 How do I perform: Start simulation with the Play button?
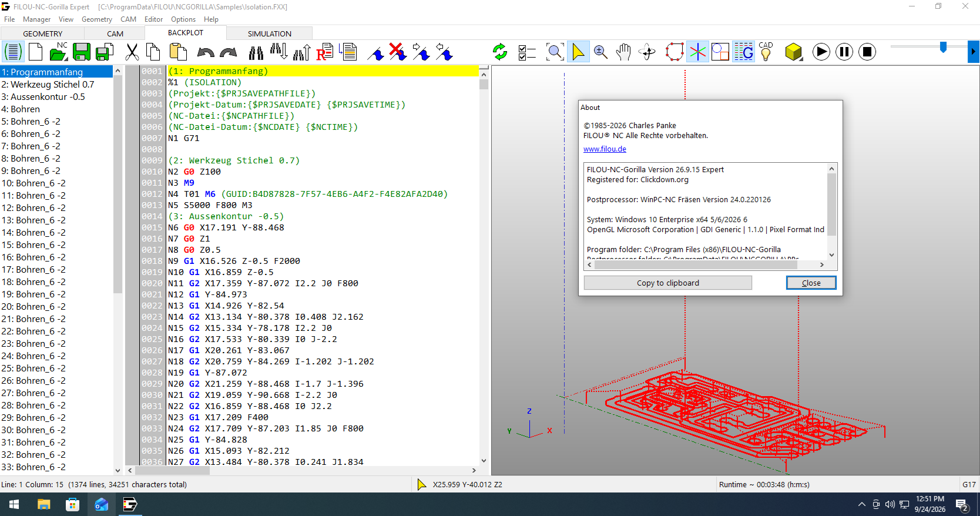(821, 52)
